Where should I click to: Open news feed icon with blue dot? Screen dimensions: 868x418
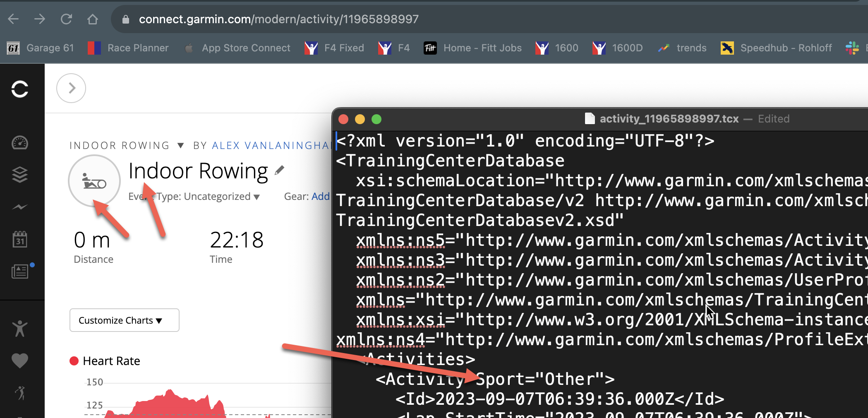pyautogui.click(x=21, y=271)
